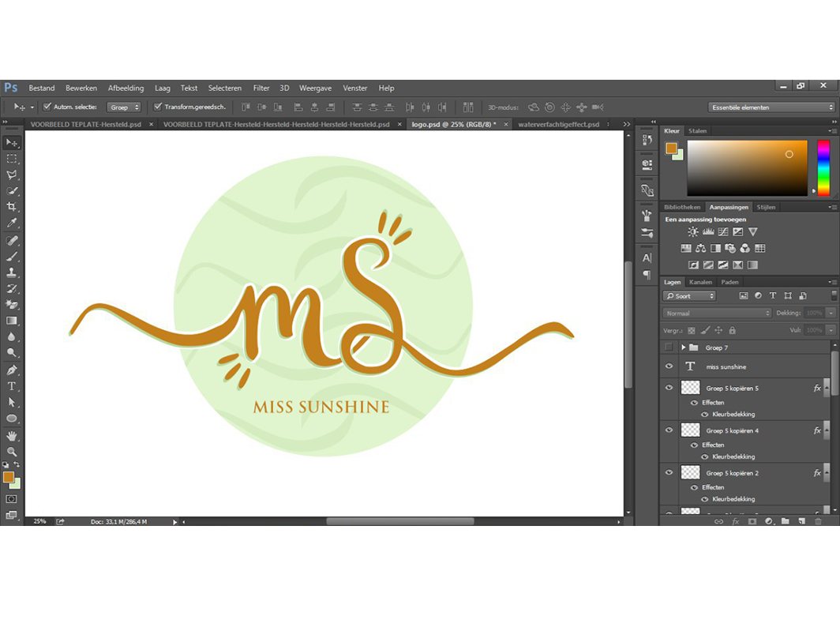Select the Pen tool

click(12, 370)
